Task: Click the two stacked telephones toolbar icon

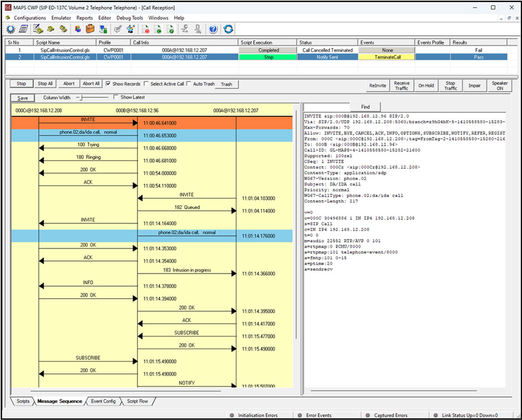Action: pyautogui.click(x=63, y=29)
